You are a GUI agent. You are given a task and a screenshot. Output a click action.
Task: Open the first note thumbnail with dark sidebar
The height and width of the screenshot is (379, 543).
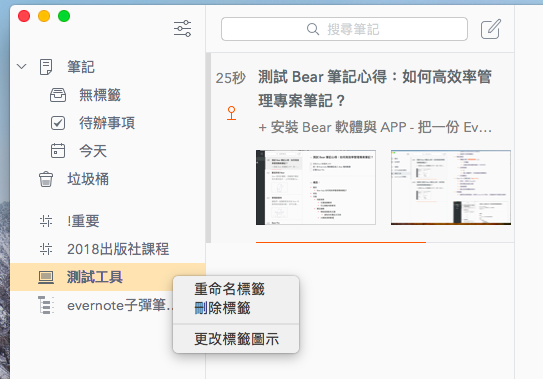point(316,187)
